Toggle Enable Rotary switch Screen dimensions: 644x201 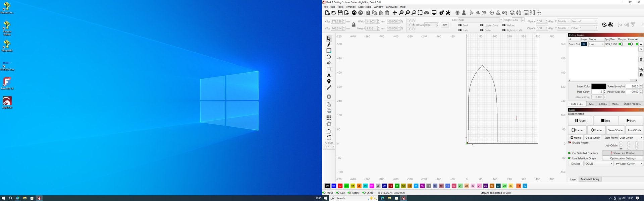tap(570, 143)
